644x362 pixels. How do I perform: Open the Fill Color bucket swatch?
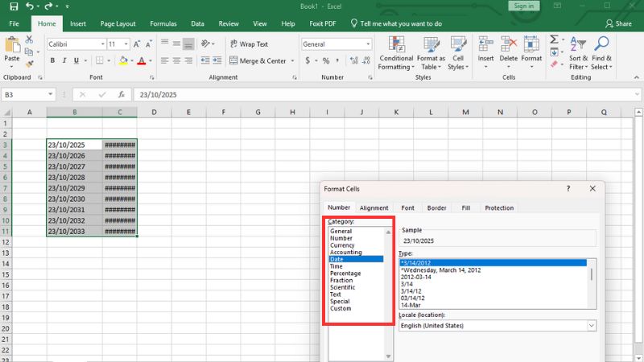coord(123,61)
